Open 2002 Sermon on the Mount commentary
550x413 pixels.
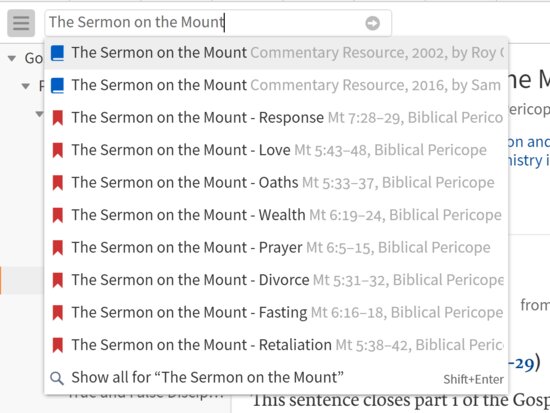pos(276,53)
